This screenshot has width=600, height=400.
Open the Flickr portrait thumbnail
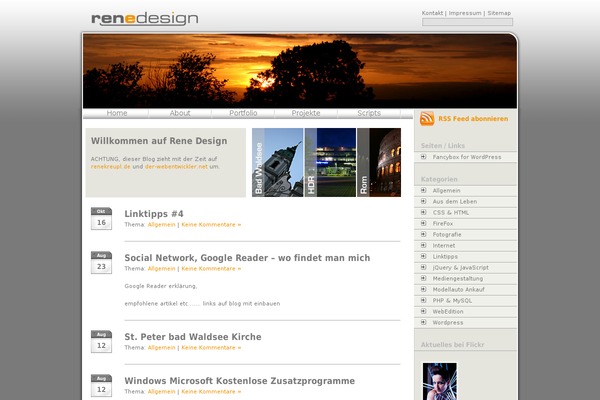click(440, 381)
